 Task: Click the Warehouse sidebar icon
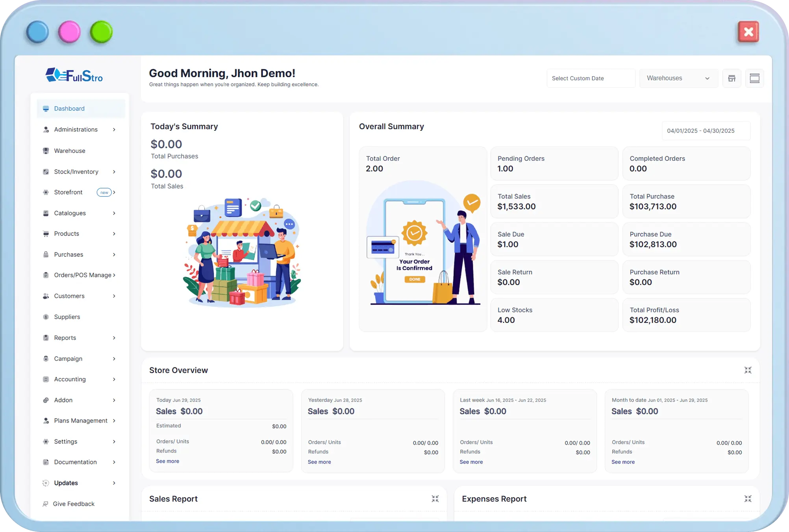pyautogui.click(x=46, y=151)
